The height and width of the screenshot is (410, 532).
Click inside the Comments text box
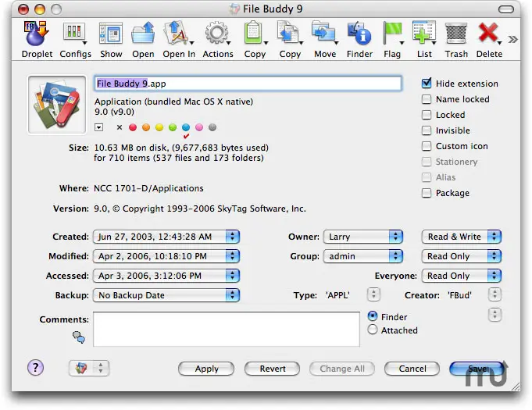click(227, 329)
